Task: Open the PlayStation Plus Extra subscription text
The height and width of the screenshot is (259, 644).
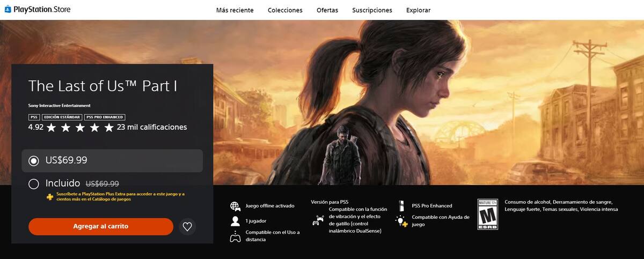Action: [x=120, y=196]
